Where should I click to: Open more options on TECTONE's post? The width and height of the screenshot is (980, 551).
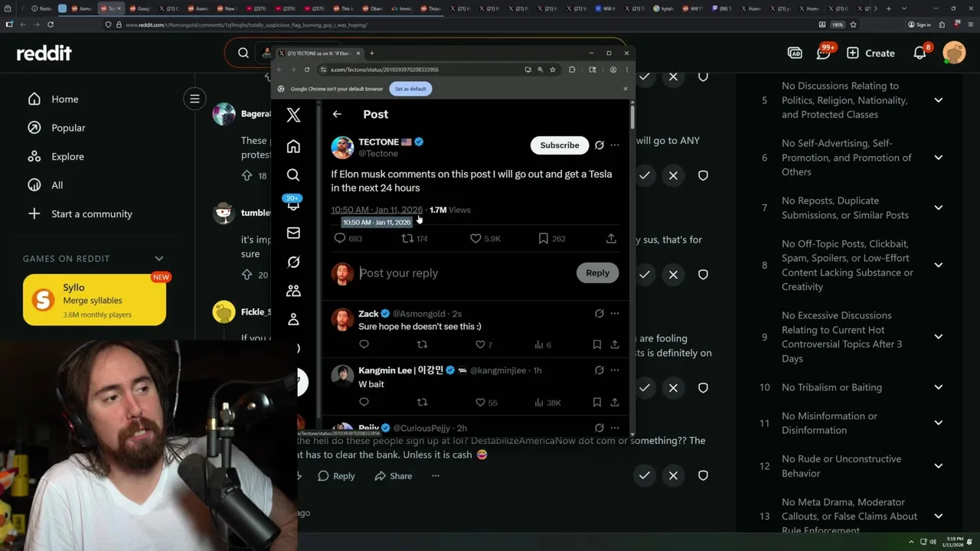click(x=615, y=145)
